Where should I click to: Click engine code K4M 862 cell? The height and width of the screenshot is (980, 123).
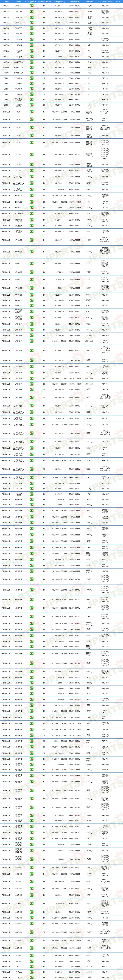105,189
